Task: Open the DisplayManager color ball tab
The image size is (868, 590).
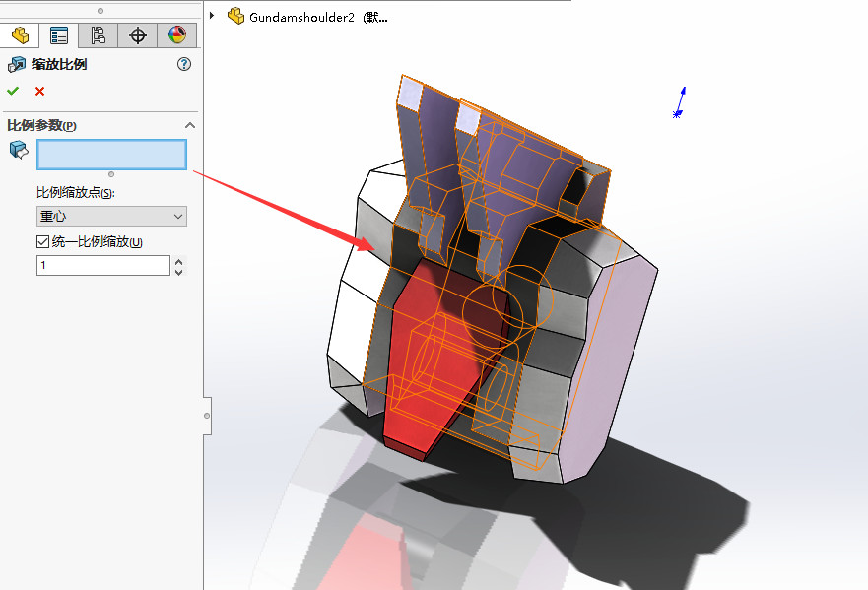Action: [177, 35]
